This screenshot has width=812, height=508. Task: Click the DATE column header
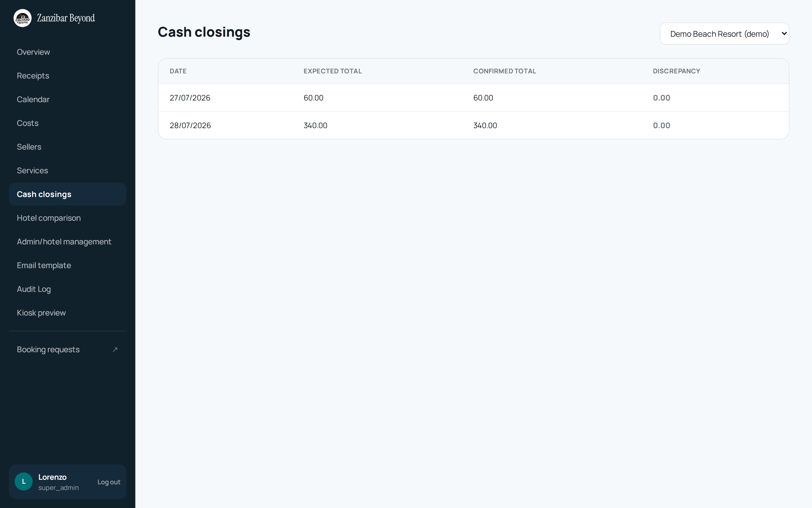178,71
